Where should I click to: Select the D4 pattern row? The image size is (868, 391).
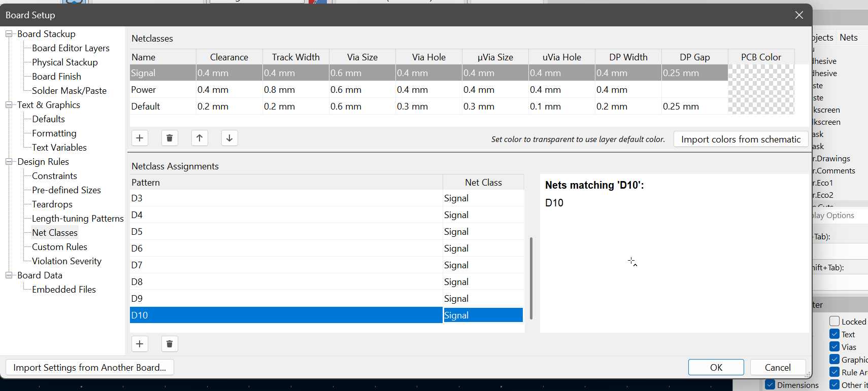286,215
